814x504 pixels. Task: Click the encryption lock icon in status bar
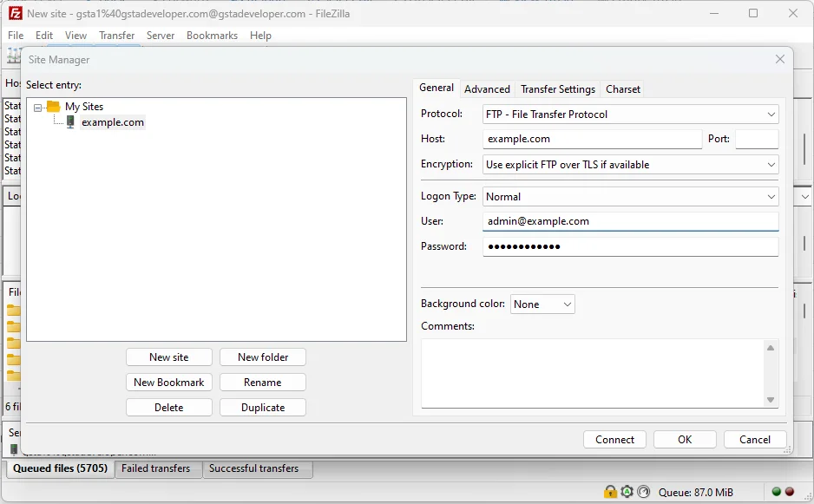611,491
